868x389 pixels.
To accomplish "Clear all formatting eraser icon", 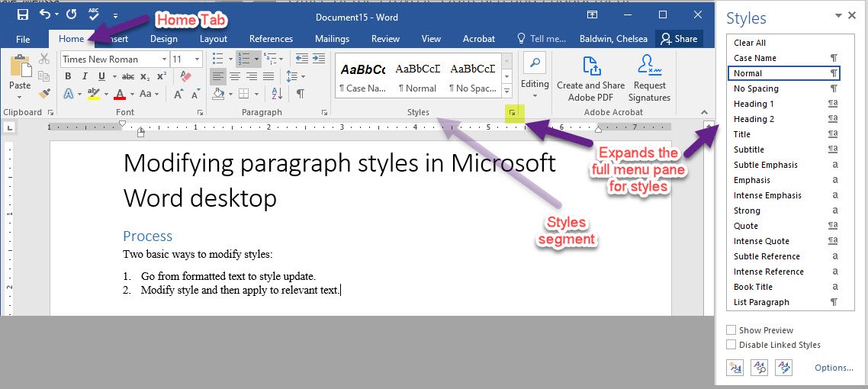I will click(185, 76).
